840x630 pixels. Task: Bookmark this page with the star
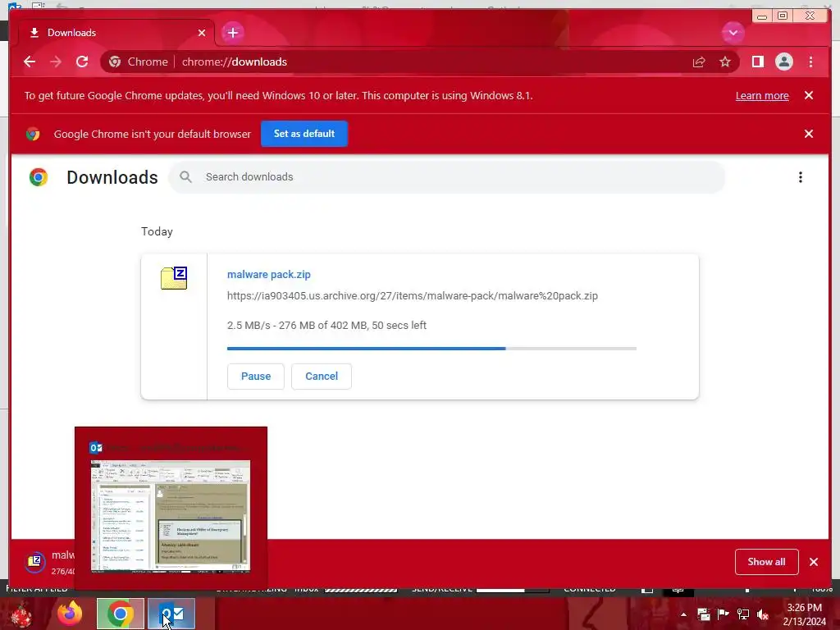(x=725, y=62)
